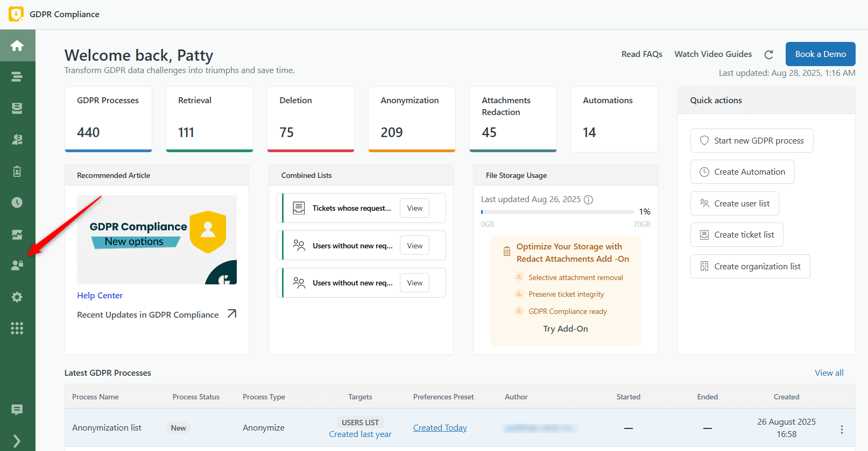Expand the sidebar with the chevron arrow
The image size is (868, 451).
[17, 441]
